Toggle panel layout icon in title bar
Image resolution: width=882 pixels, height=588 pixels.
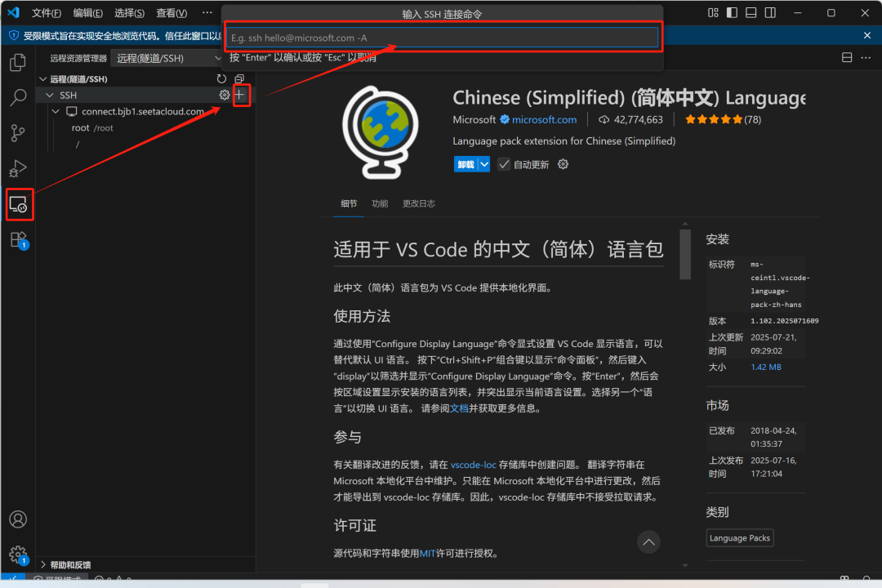click(x=751, y=12)
